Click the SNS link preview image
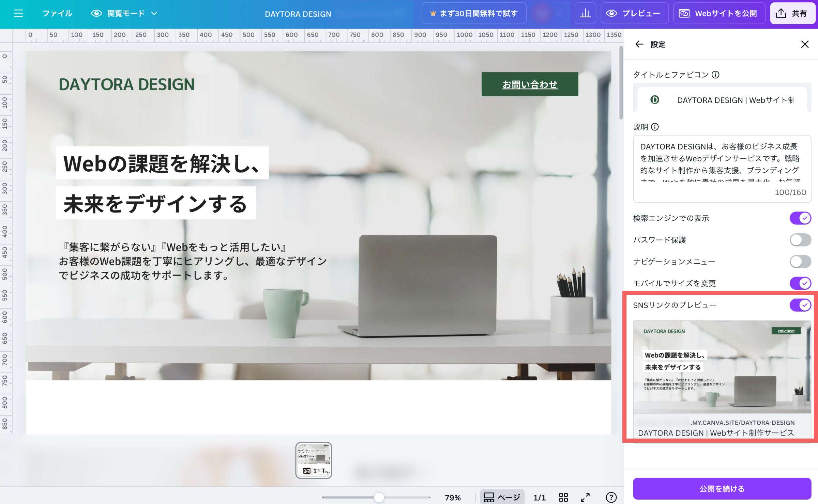Image resolution: width=818 pixels, height=504 pixels. tap(722, 367)
